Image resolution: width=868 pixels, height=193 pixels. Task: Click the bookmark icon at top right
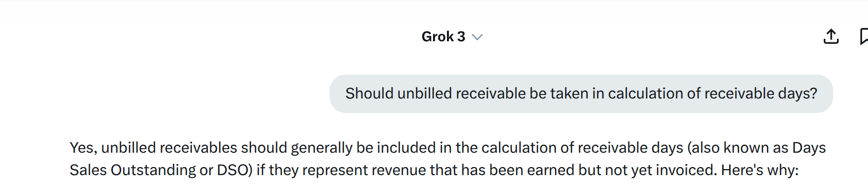click(864, 36)
